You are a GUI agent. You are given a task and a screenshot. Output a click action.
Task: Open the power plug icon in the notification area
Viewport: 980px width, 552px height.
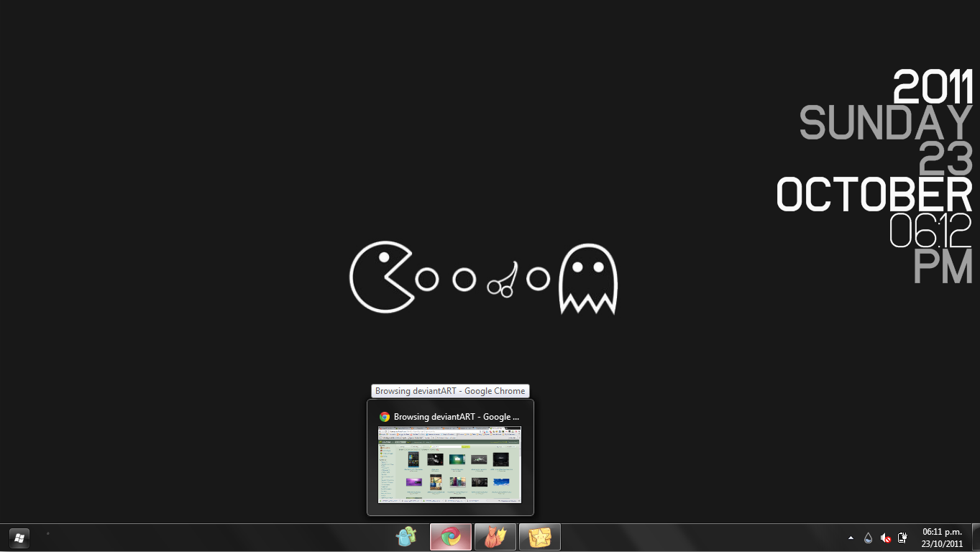(902, 537)
